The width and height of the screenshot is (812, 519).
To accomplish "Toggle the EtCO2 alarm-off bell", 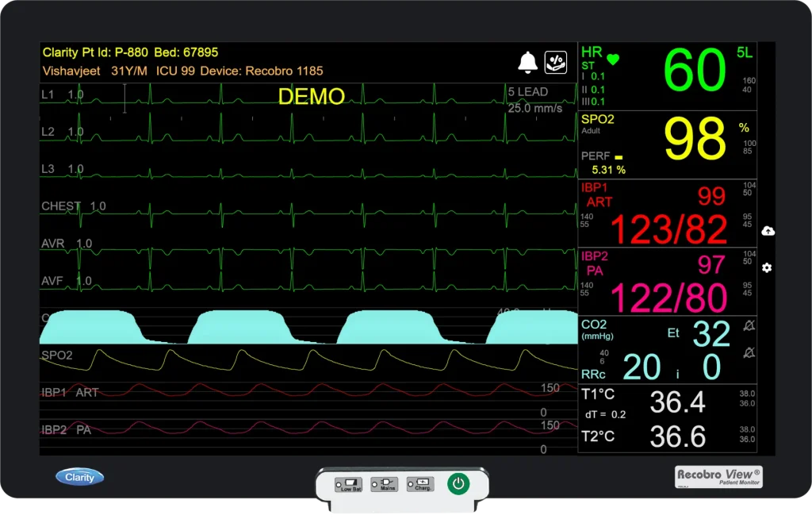I will (749, 325).
